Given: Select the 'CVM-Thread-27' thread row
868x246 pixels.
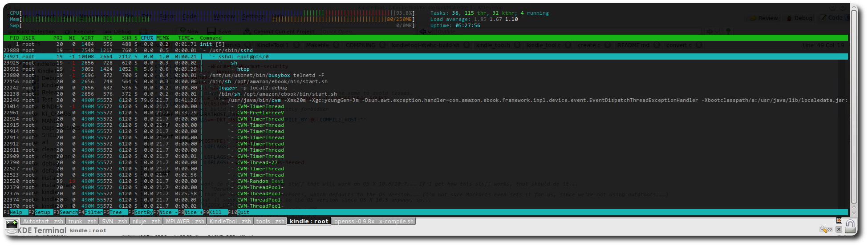Looking at the screenshot, I should coord(426,162).
